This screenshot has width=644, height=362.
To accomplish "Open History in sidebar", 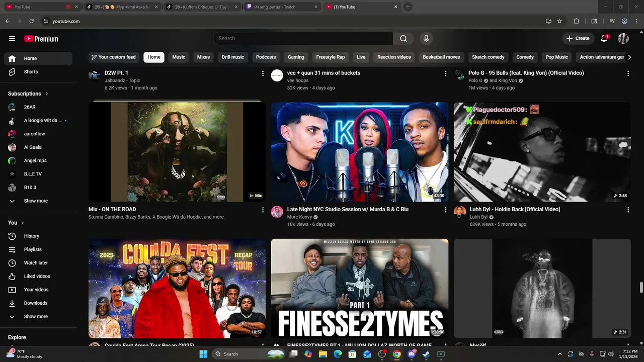I will click(38, 236).
